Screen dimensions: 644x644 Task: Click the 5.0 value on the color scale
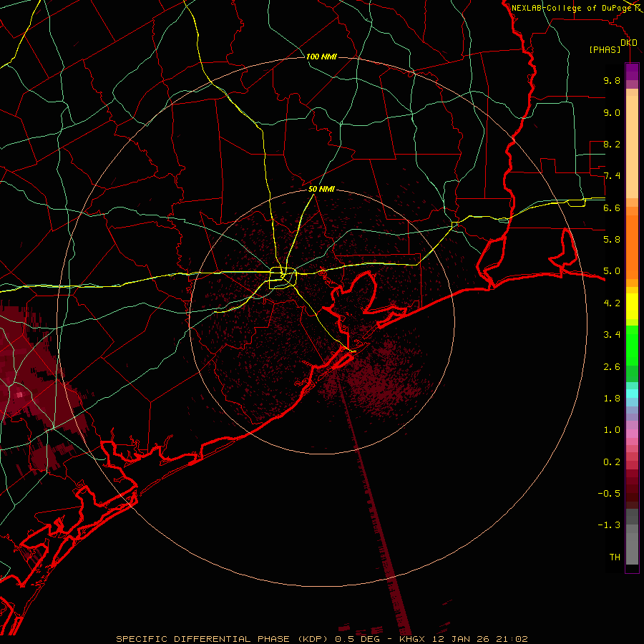coord(612,271)
